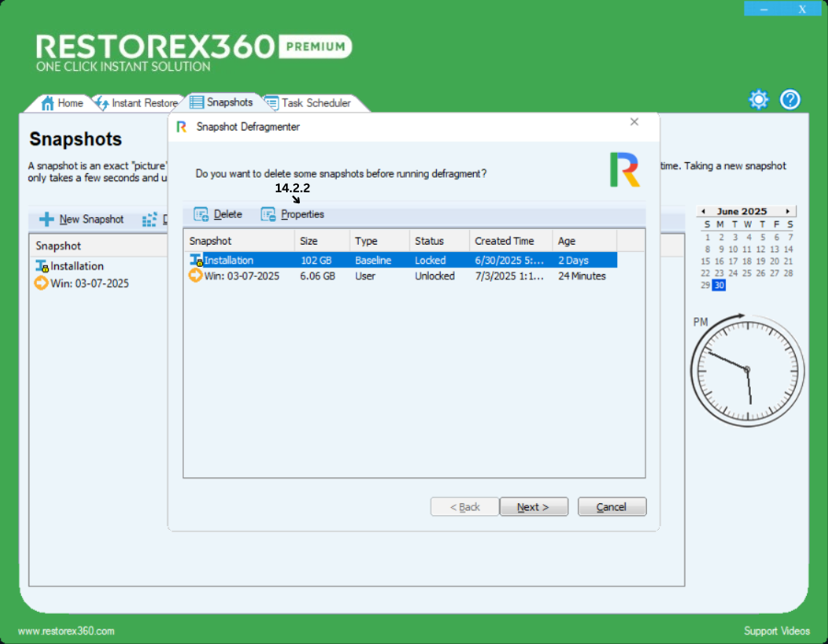The height and width of the screenshot is (644, 828).
Task: Open the Support Videos link
Action: [x=776, y=631]
